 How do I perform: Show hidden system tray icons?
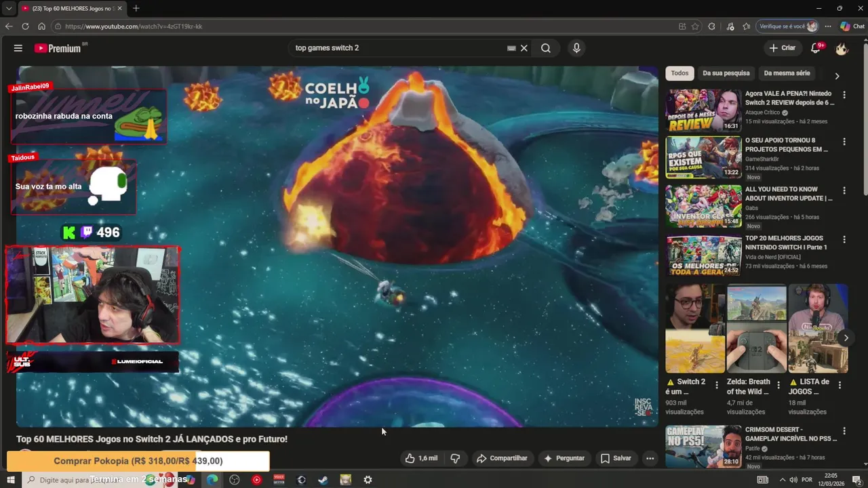[782, 480]
